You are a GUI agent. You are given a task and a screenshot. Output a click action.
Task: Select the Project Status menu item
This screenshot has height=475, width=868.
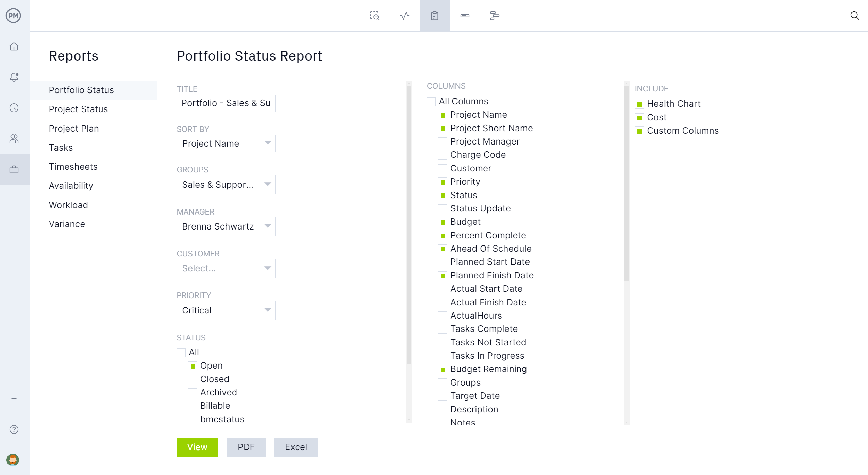[x=78, y=109]
